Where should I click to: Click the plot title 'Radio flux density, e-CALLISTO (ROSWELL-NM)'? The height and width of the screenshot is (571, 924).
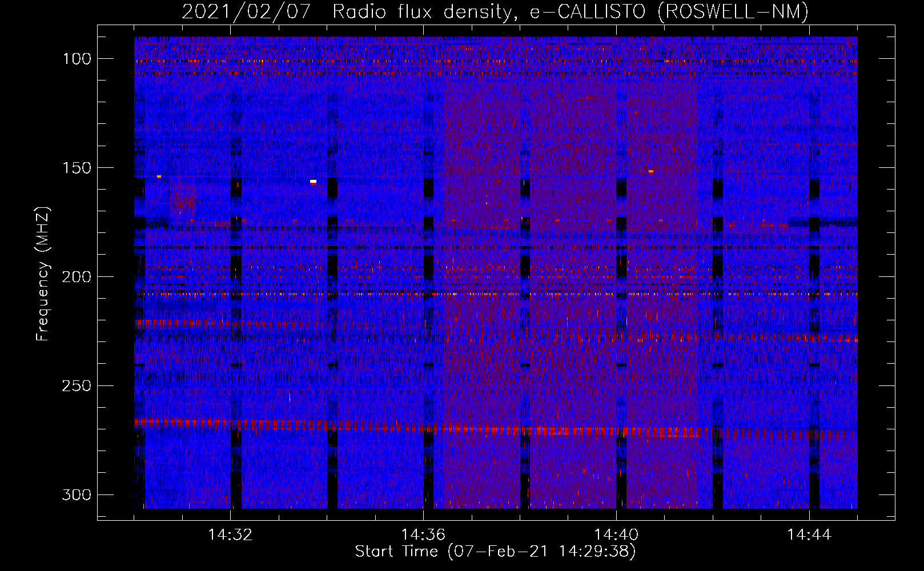(571, 11)
